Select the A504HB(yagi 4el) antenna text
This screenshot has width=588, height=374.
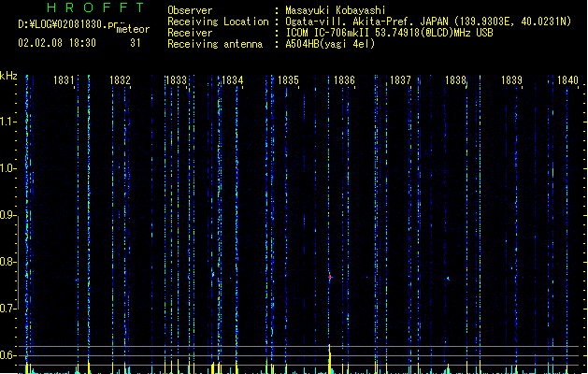click(x=330, y=44)
